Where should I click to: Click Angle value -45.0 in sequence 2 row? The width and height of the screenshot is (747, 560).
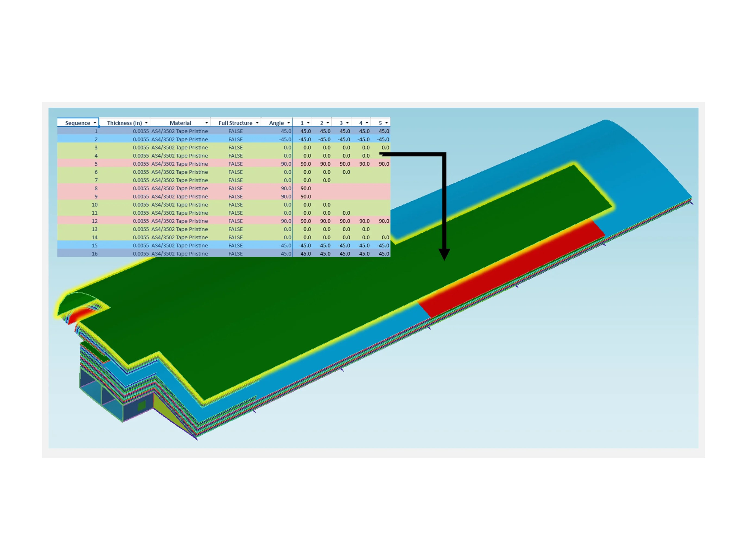(285, 140)
